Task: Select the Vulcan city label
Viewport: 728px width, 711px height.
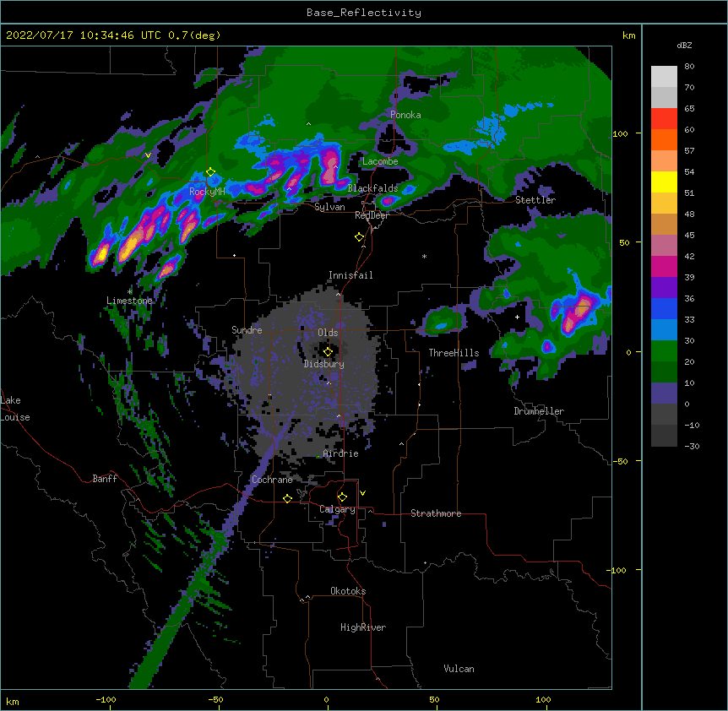Action: pos(459,669)
